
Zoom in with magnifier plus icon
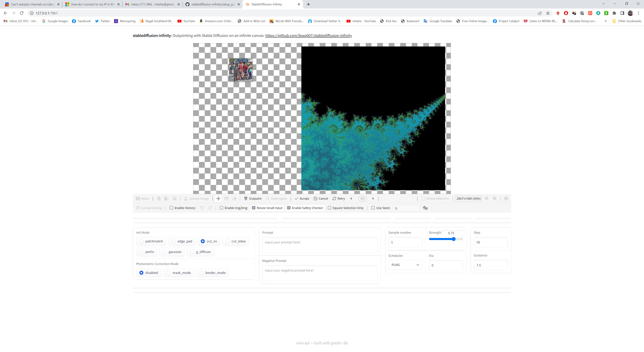(487, 199)
